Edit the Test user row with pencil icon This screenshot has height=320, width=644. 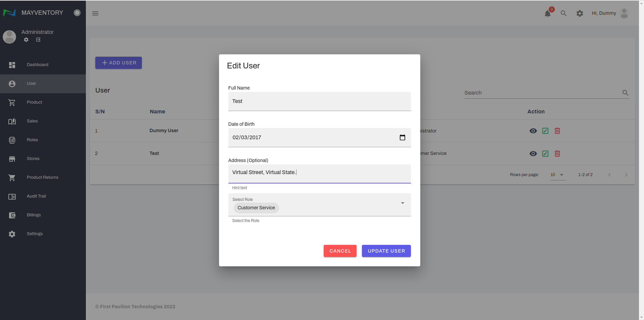tap(545, 154)
